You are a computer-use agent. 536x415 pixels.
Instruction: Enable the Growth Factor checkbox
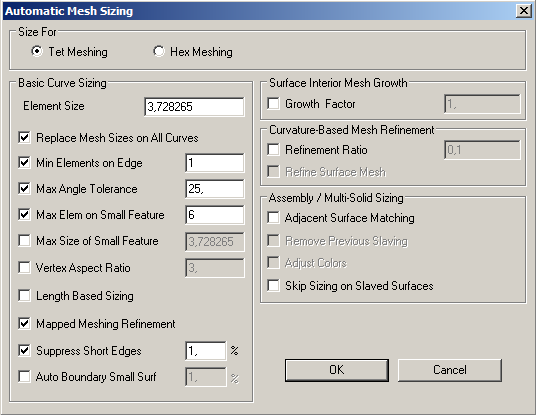click(x=273, y=104)
